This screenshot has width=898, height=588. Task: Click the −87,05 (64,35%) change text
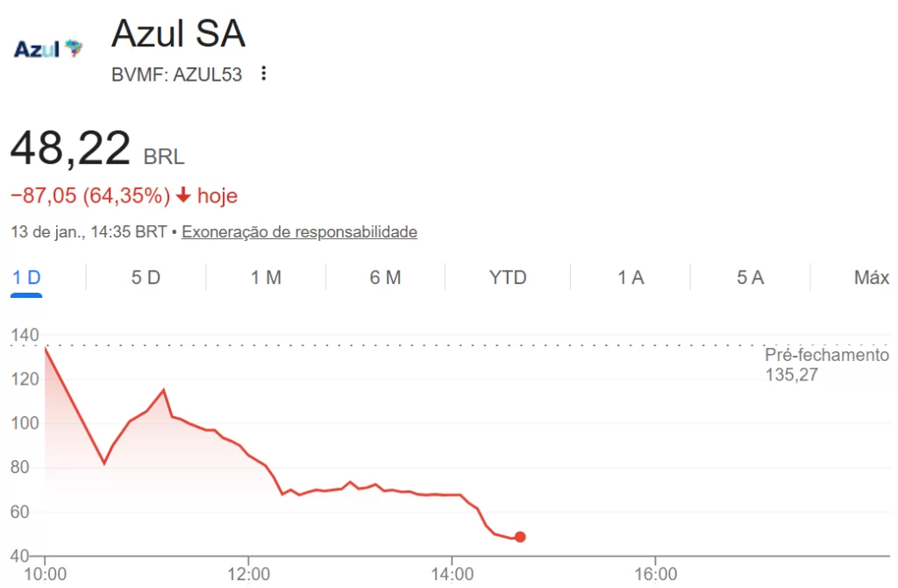pos(89,195)
